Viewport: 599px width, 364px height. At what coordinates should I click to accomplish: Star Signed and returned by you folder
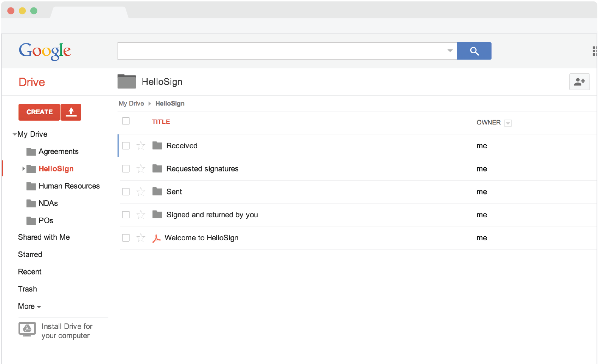click(x=141, y=214)
